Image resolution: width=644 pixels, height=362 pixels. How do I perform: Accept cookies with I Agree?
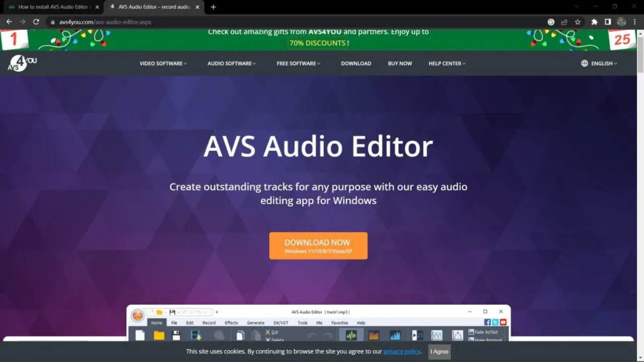[x=439, y=351]
